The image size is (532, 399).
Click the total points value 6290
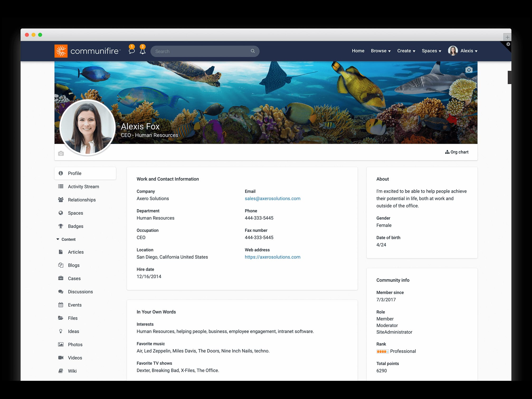coord(381,371)
